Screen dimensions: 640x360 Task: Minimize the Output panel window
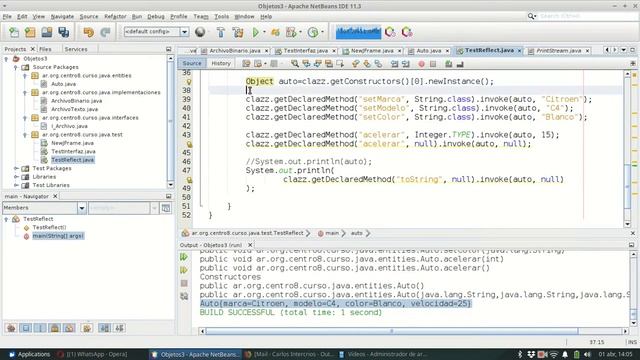pyautogui.click(x=631, y=245)
